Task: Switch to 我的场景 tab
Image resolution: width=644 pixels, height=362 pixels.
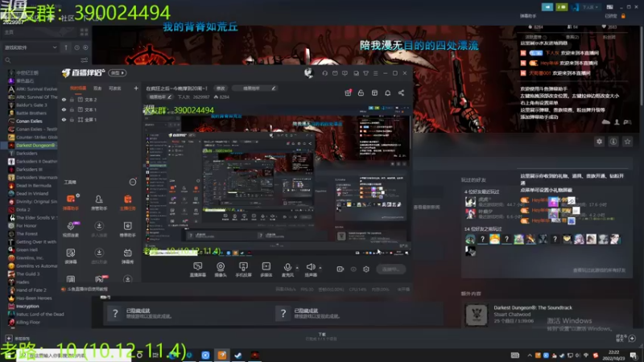Action: 78,88
